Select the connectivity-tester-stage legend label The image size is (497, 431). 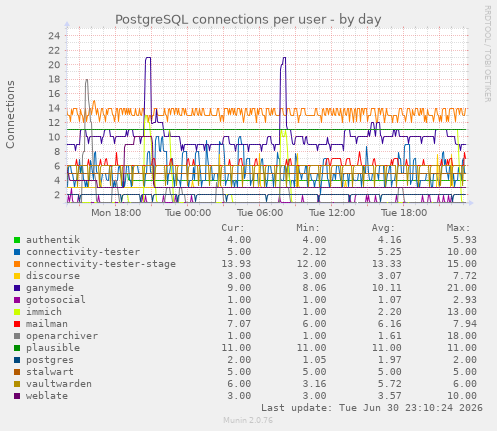(101, 264)
